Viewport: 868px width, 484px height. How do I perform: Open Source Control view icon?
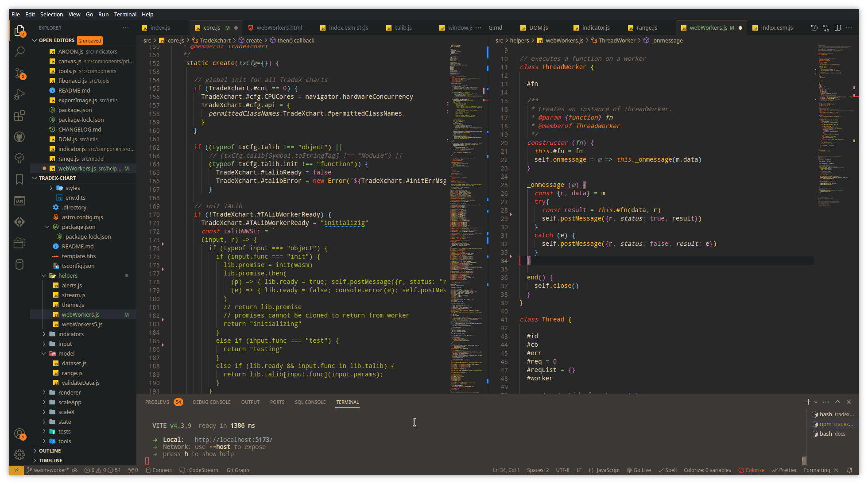pos(19,73)
